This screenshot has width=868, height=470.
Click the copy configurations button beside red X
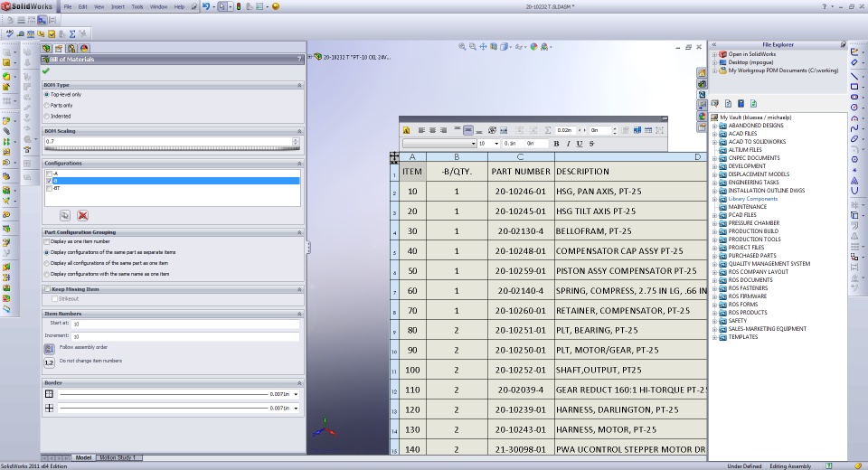pos(65,215)
